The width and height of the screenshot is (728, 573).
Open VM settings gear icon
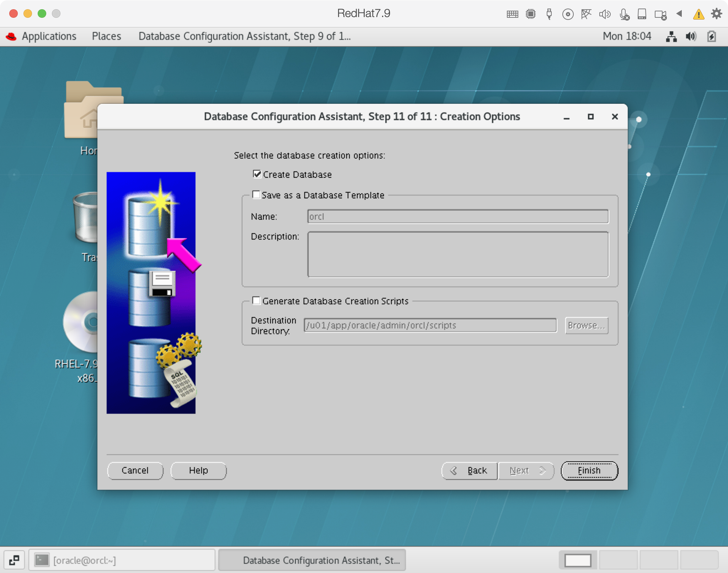tap(716, 14)
